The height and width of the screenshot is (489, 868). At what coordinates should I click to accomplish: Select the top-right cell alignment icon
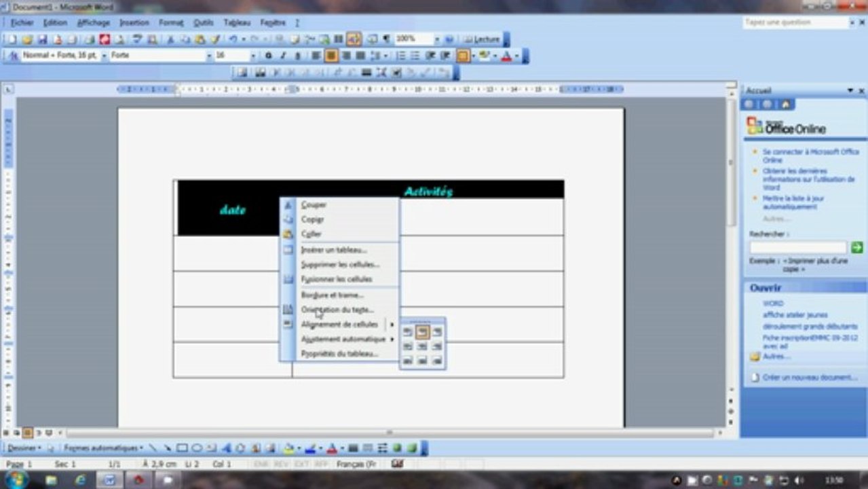click(x=437, y=332)
